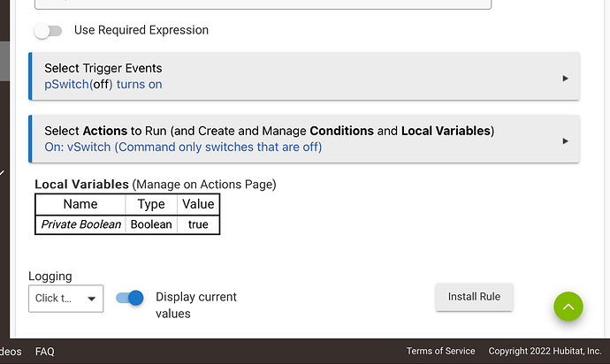
Task: Expand the Select Actions to Run arrow
Action: 565,140
